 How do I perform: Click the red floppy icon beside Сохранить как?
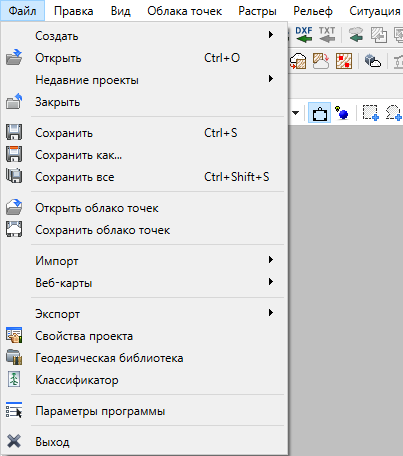pyautogui.click(x=14, y=154)
